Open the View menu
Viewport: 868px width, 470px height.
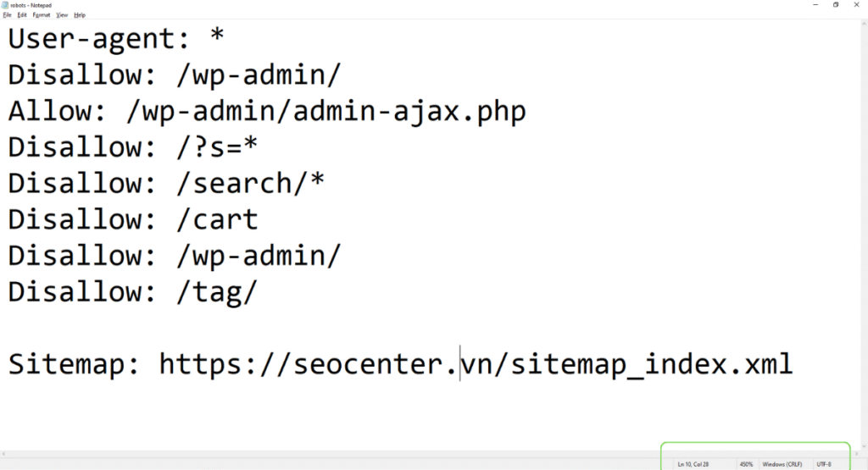pos(62,15)
